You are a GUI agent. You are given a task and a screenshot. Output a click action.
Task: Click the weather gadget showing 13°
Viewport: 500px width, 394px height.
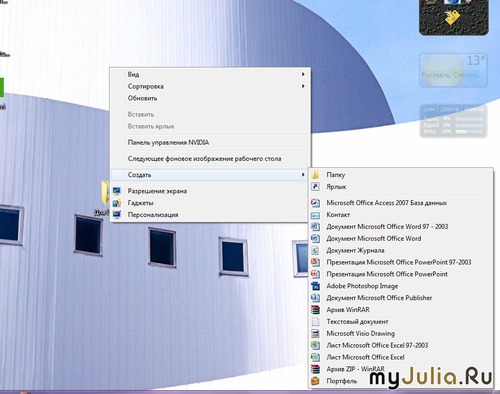pos(453,70)
